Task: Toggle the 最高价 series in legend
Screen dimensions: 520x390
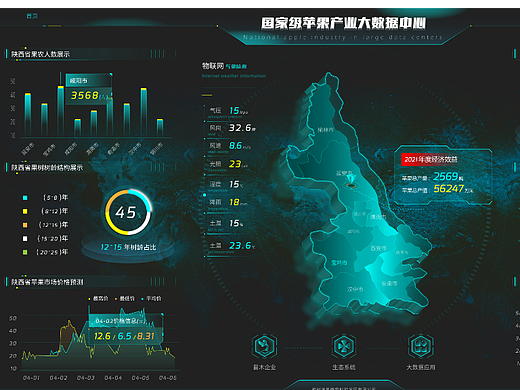Action: click(99, 298)
